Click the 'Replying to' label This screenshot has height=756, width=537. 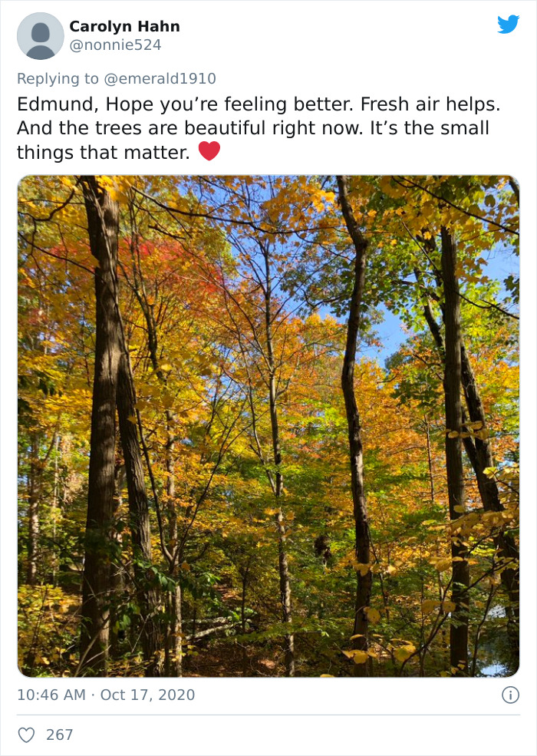[x=58, y=78]
